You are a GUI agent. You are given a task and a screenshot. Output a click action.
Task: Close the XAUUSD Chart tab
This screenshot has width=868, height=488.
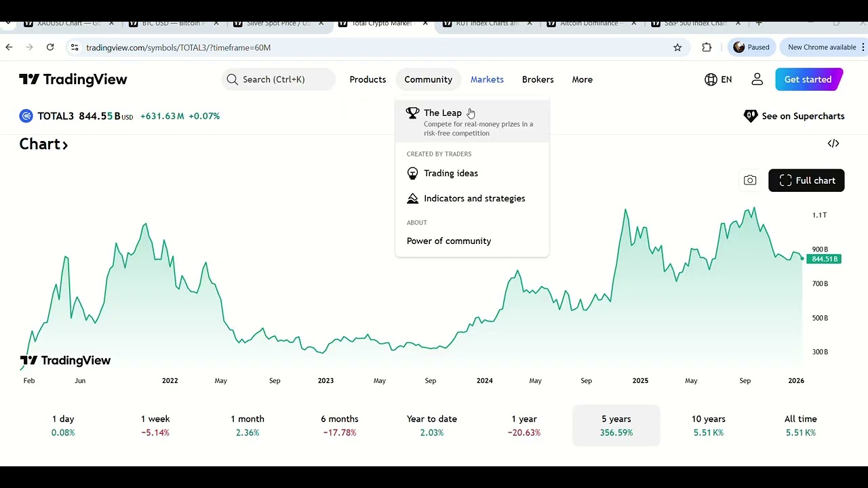pos(112,23)
